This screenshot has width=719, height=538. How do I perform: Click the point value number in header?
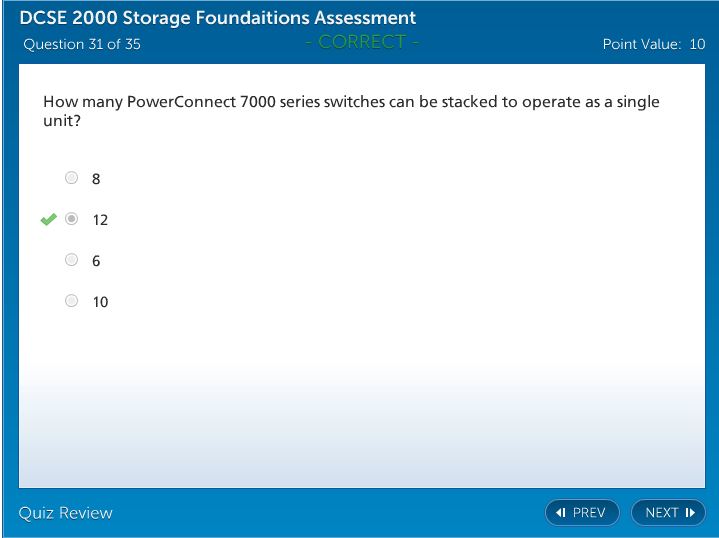click(x=697, y=44)
